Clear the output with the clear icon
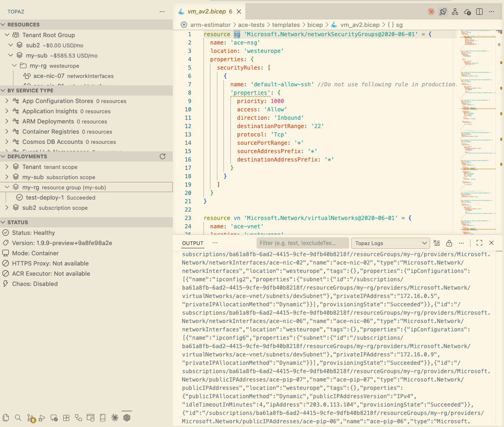 [437, 243]
